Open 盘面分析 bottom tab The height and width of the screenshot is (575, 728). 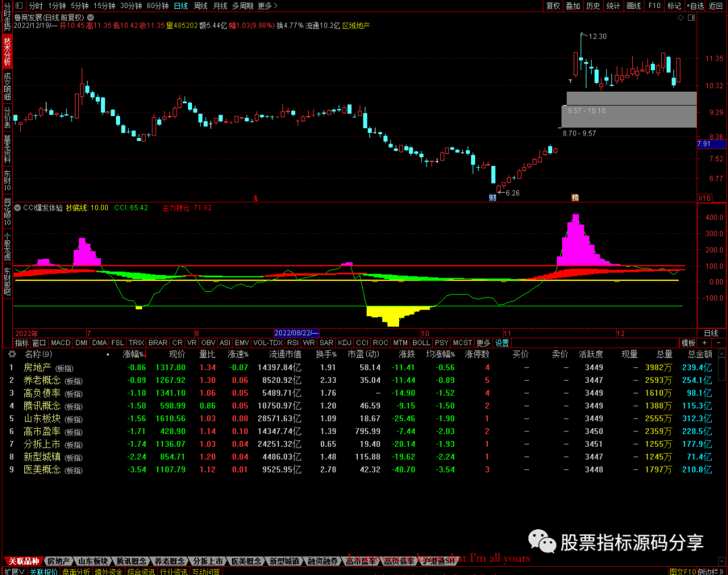[x=75, y=571]
